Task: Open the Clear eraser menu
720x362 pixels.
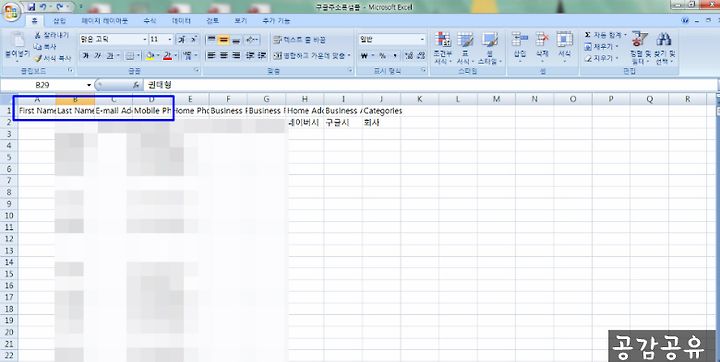Action: pyautogui.click(x=601, y=58)
